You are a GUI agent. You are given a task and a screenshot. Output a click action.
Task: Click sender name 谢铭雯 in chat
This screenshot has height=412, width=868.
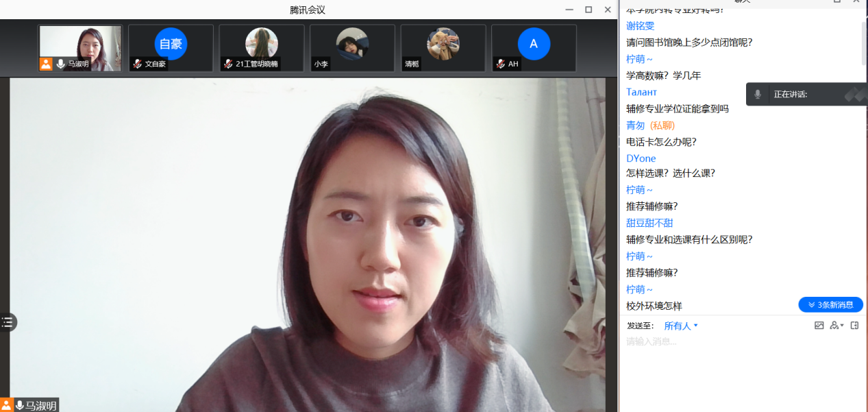(640, 25)
